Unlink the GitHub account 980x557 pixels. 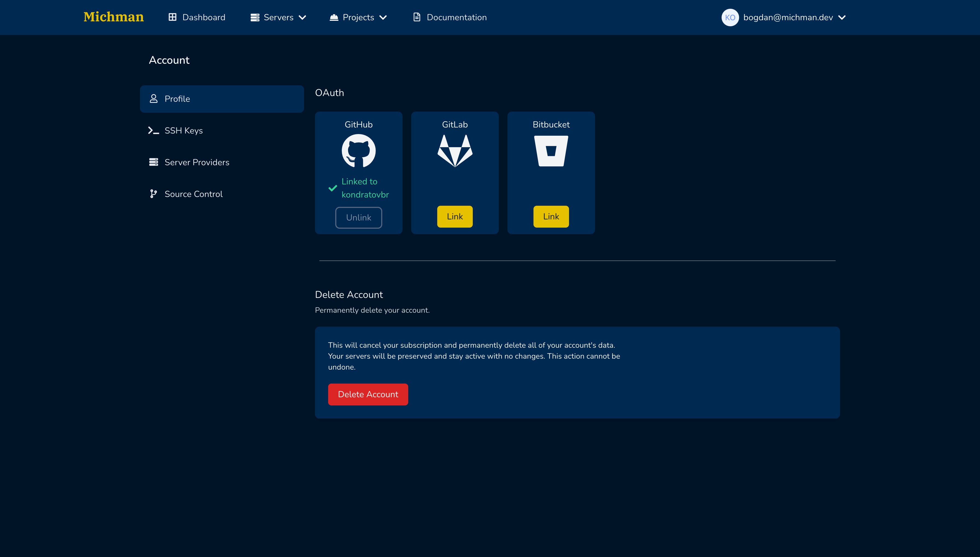click(x=358, y=218)
